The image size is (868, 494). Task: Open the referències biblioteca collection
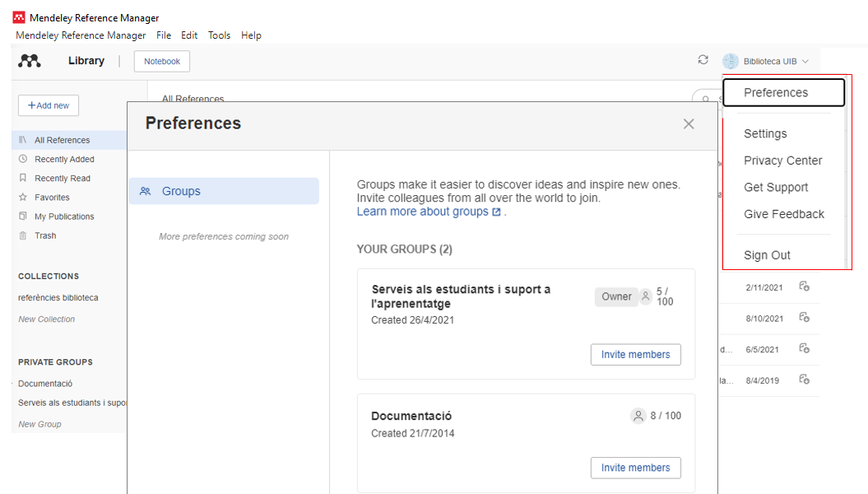[x=58, y=297]
